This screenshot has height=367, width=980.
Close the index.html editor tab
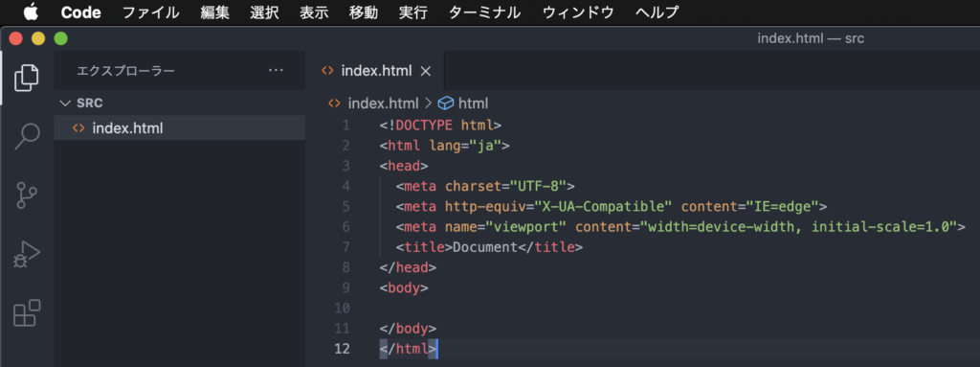pyautogui.click(x=426, y=72)
